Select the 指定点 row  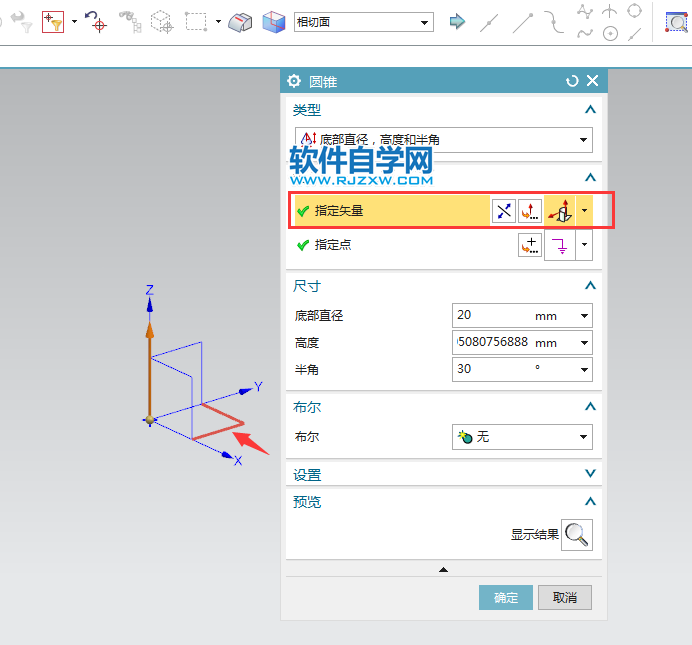(x=392, y=245)
